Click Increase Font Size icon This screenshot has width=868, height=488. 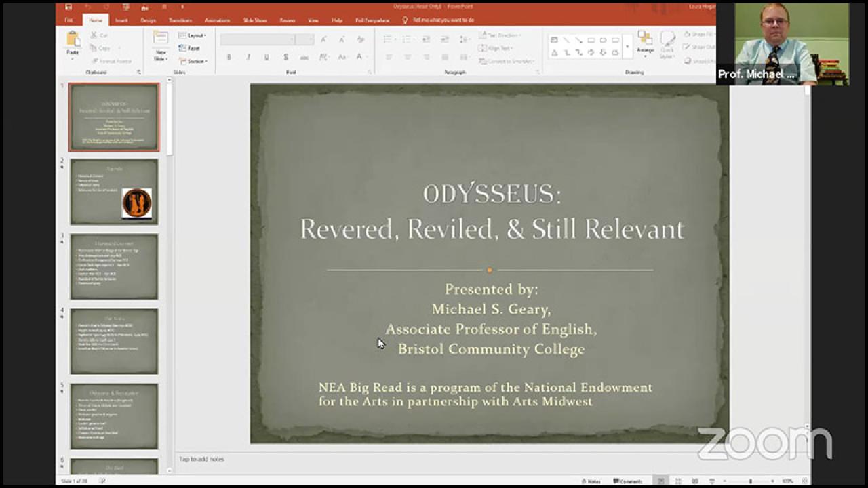[x=323, y=39]
